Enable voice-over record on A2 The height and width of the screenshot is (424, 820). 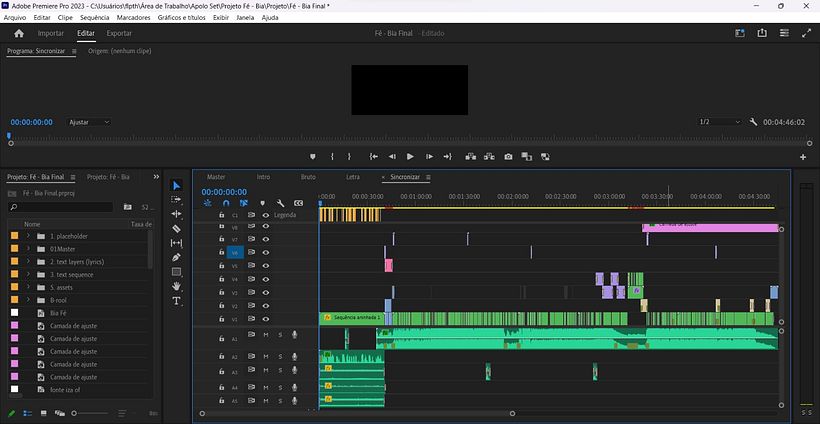tap(294, 357)
